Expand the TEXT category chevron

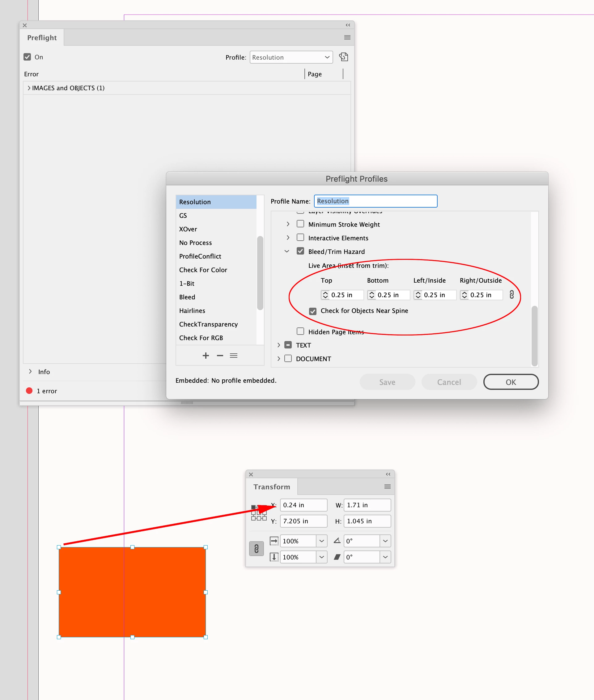(x=278, y=345)
